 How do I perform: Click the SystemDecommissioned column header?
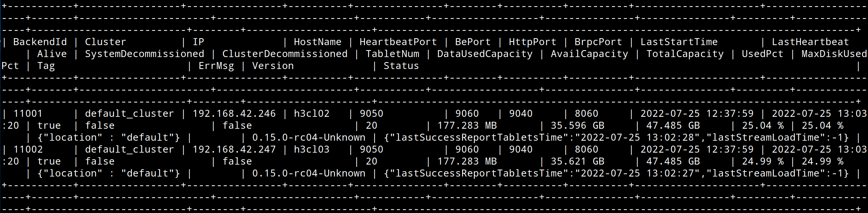pyautogui.click(x=145, y=54)
